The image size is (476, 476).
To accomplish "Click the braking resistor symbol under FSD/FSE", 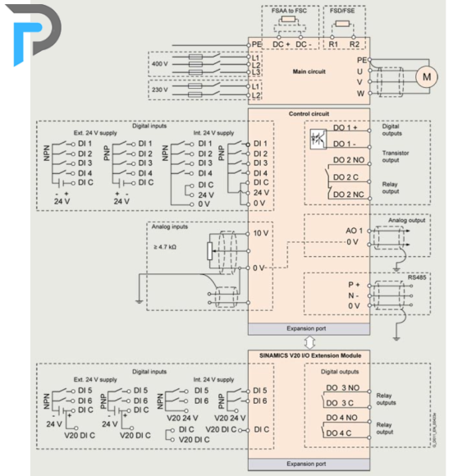I will (342, 24).
